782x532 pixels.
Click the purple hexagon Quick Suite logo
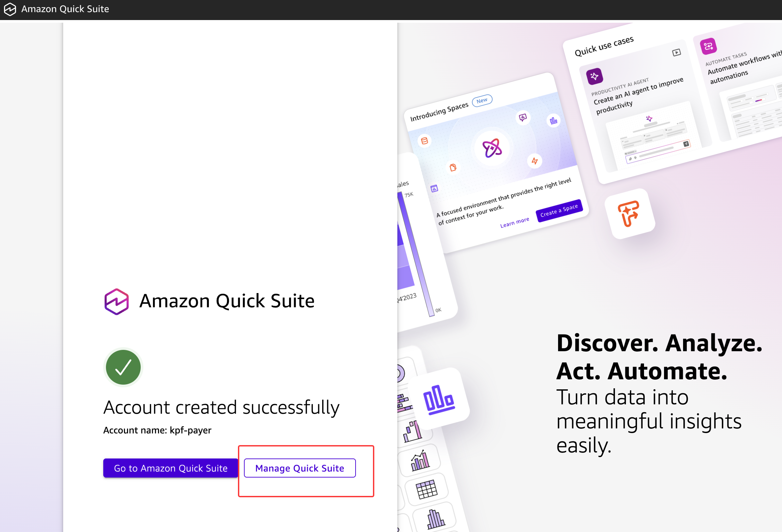click(x=116, y=301)
